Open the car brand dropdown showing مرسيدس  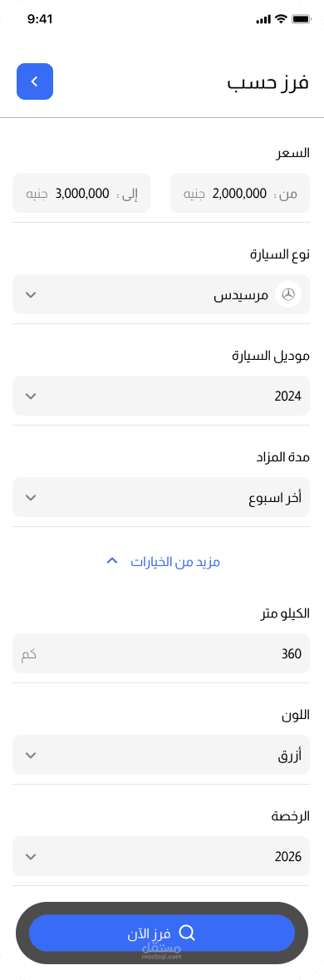point(161,294)
